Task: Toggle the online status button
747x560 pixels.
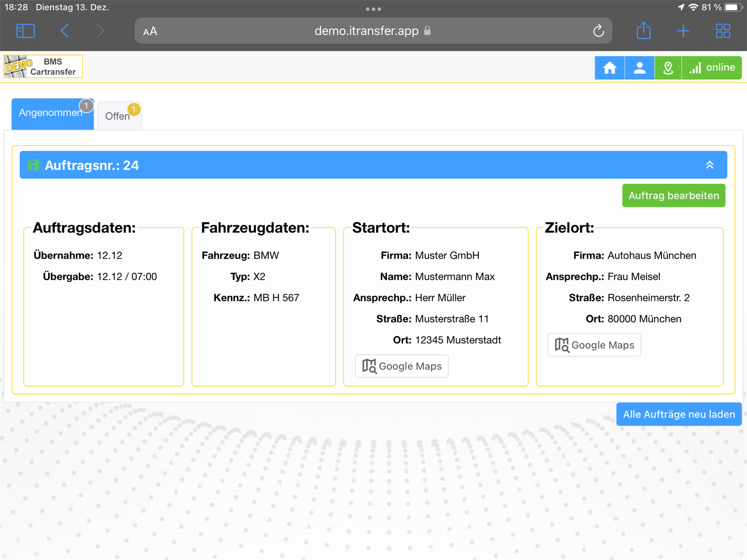Action: pyautogui.click(x=712, y=68)
